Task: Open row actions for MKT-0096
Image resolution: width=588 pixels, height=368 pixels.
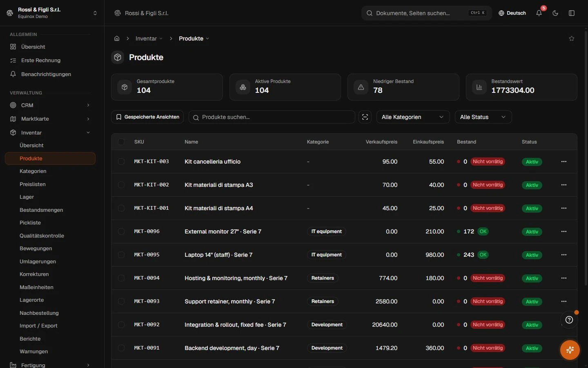Action: pos(564,231)
